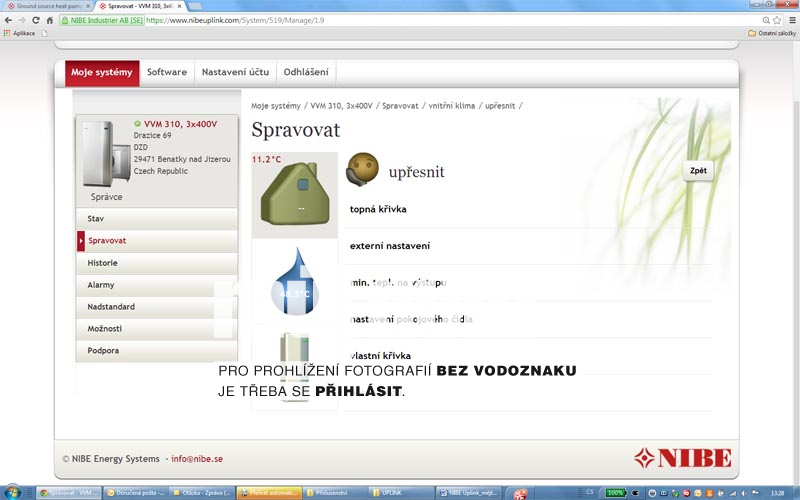The height and width of the screenshot is (500, 800).
Task: Select Historie in the left sidebar
Action: click(103, 263)
